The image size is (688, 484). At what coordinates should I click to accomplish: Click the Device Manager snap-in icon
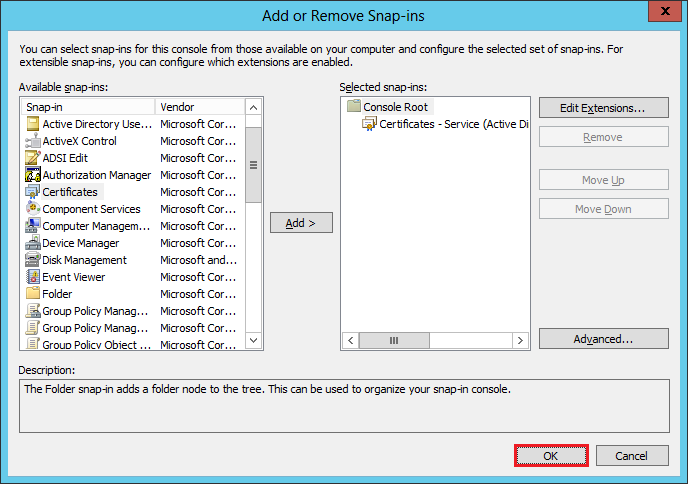pyautogui.click(x=32, y=243)
